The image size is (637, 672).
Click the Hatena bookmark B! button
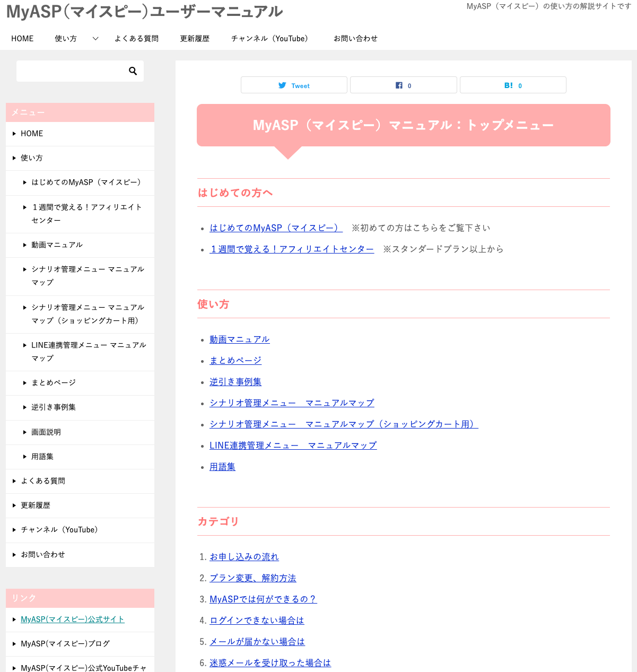click(512, 85)
